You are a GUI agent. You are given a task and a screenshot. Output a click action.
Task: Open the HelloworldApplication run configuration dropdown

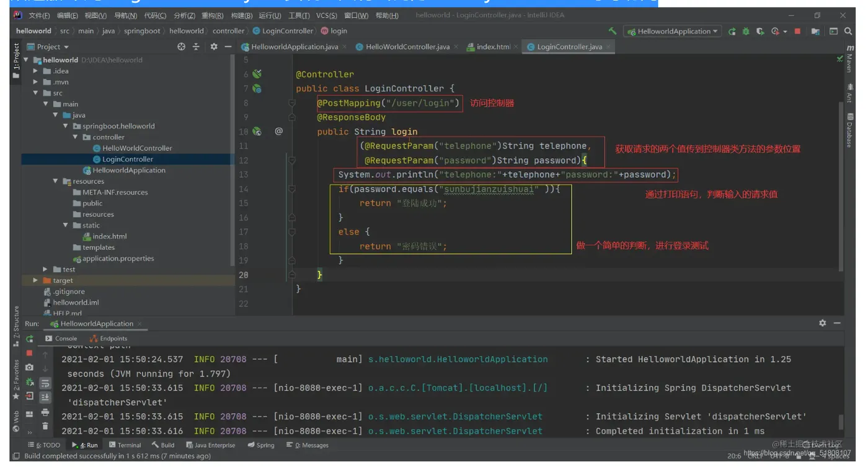(x=672, y=31)
